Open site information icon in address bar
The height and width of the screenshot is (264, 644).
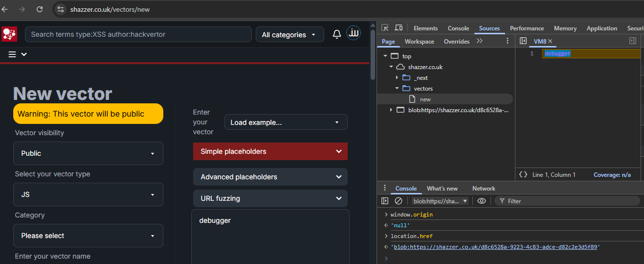pos(60,9)
